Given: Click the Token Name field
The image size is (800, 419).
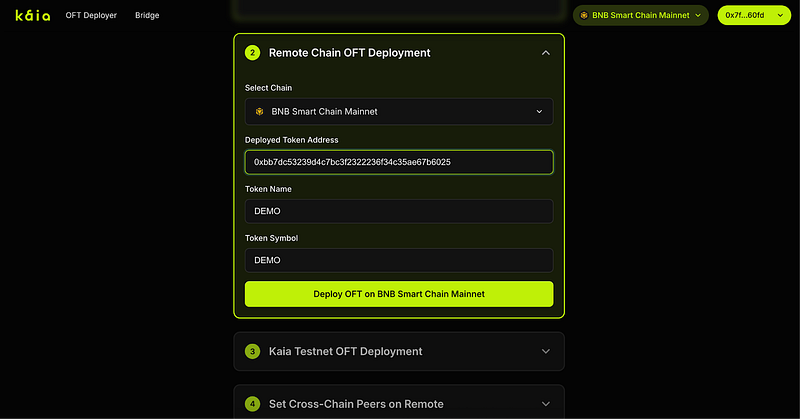Looking at the screenshot, I should pyautogui.click(x=399, y=211).
